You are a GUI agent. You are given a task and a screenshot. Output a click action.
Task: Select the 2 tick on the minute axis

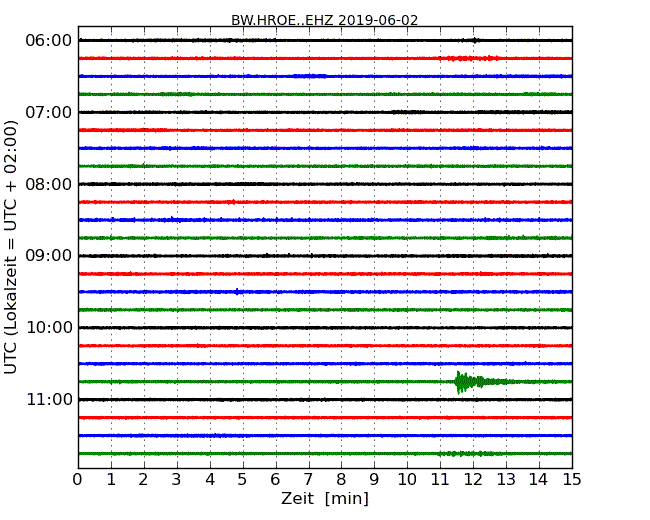point(143,479)
